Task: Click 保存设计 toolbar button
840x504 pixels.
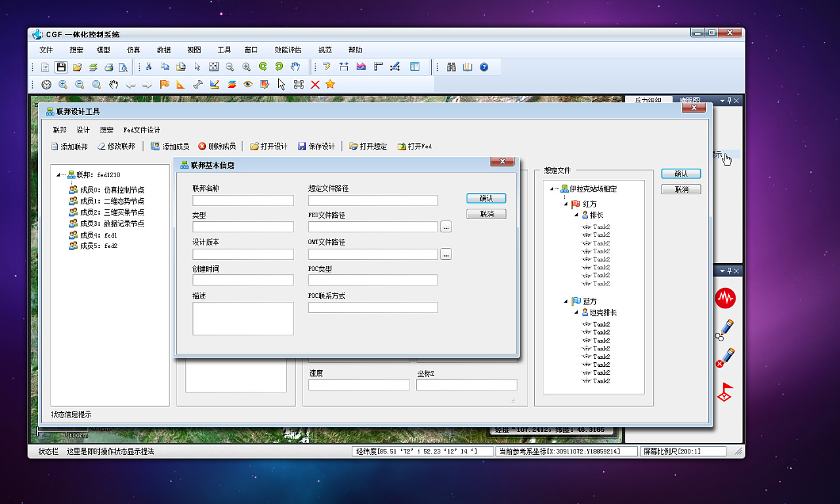Action: point(316,146)
